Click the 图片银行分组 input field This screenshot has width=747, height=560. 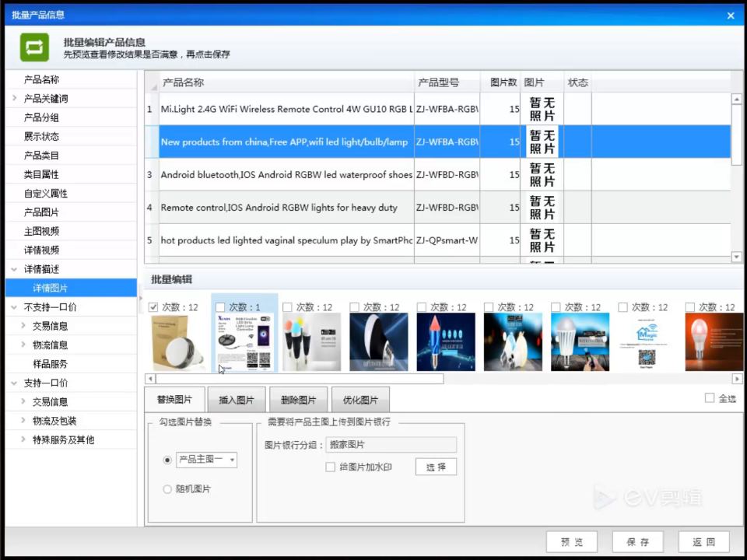(x=391, y=445)
